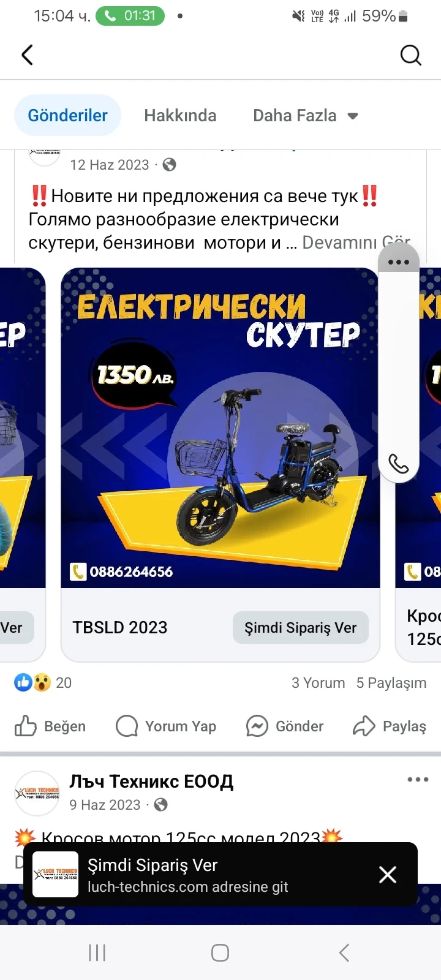
Task: Tap the Android recent apps button
Action: (x=97, y=952)
